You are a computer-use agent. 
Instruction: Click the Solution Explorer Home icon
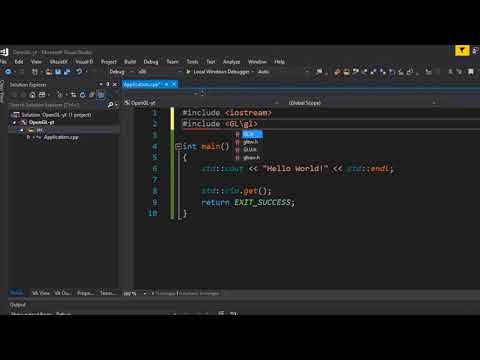pos(32,95)
